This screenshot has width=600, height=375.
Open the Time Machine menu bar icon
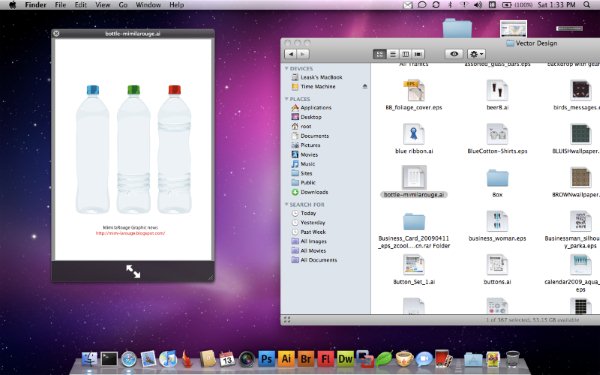(436, 5)
